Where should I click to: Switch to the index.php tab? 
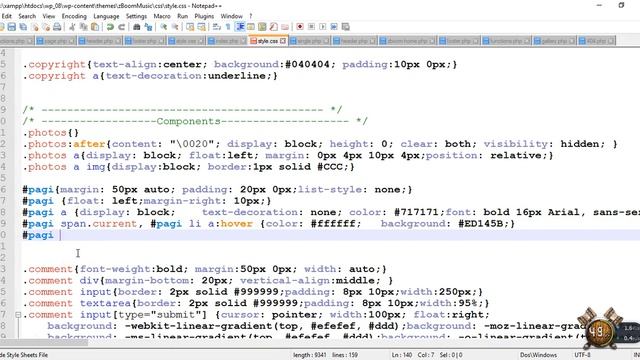point(227,41)
